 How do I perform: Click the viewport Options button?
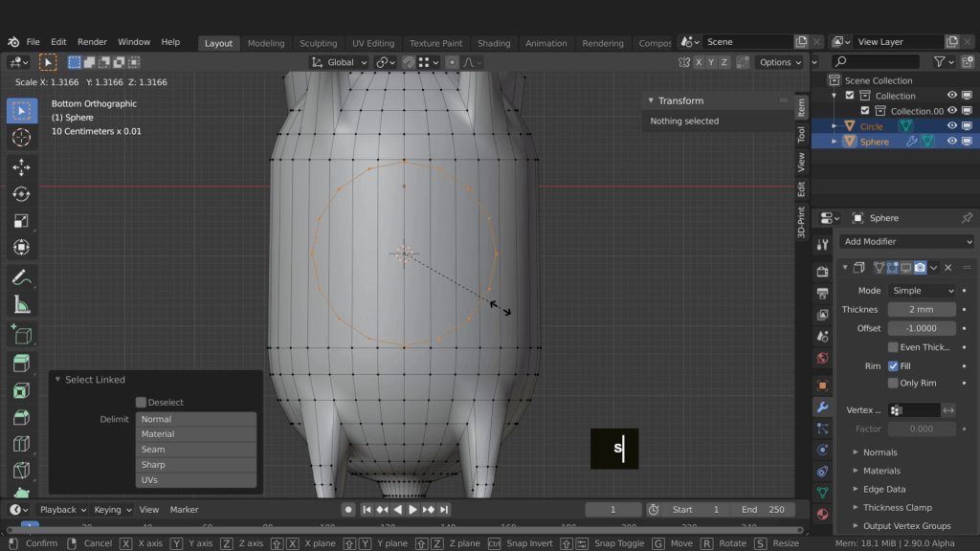point(779,62)
